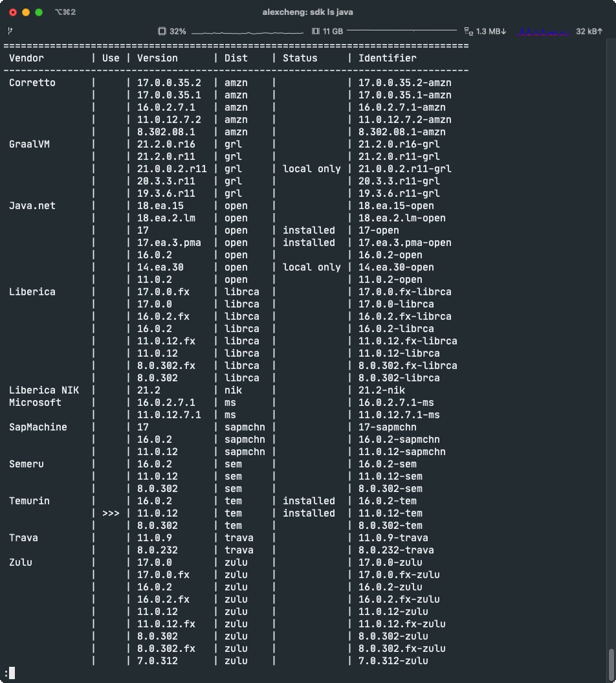Image resolution: width=616 pixels, height=683 pixels.
Task: Click the yellow minimize traffic light button
Action: (25, 12)
